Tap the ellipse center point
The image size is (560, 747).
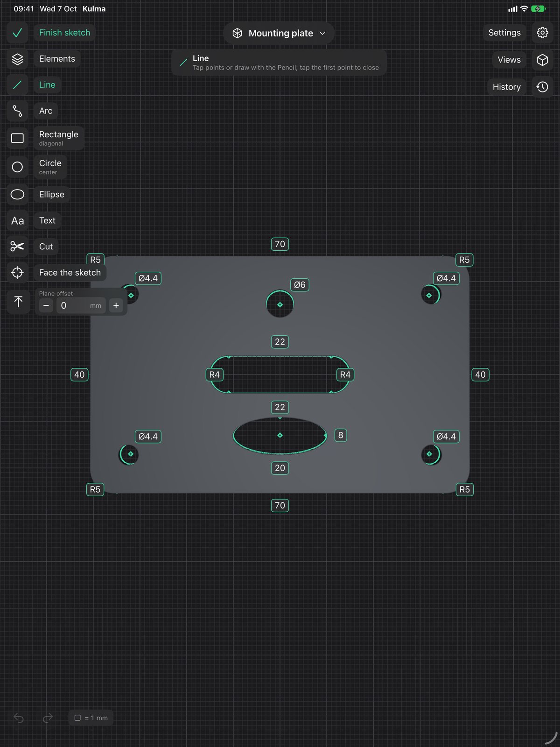coord(280,435)
